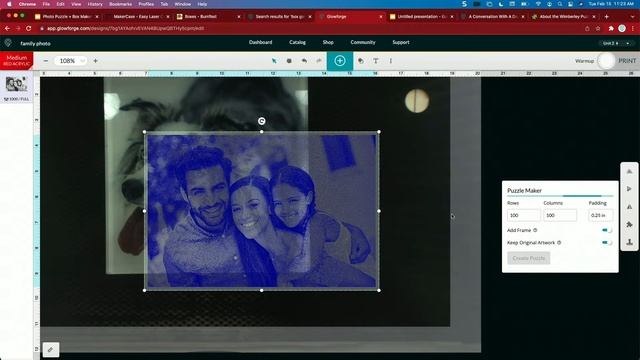Open the History menu in macOS menu bar
The height and width of the screenshot is (360, 640).
95,4
